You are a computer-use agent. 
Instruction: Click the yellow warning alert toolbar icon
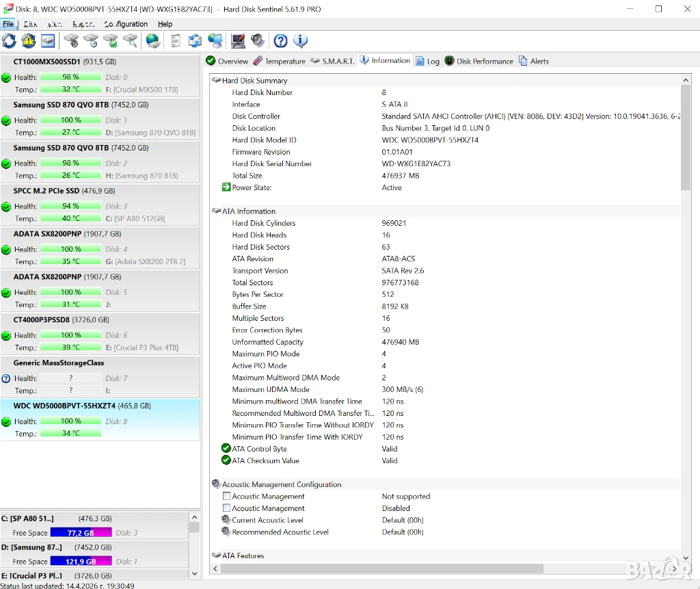28,41
